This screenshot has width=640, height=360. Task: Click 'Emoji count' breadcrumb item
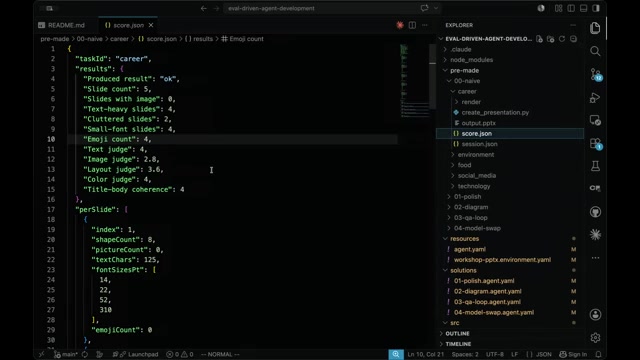click(x=246, y=39)
